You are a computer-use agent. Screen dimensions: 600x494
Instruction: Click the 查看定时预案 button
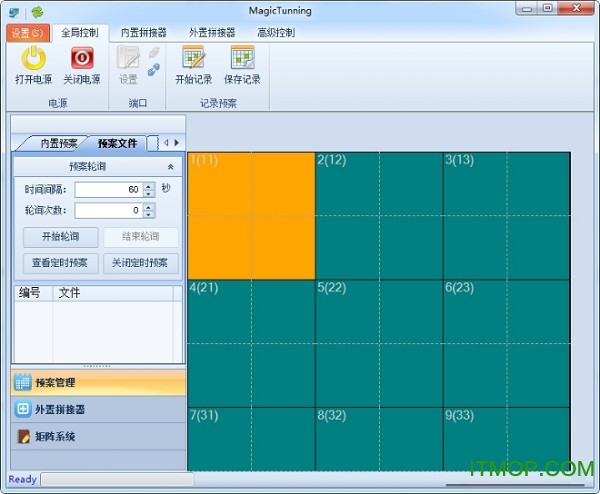(x=61, y=263)
